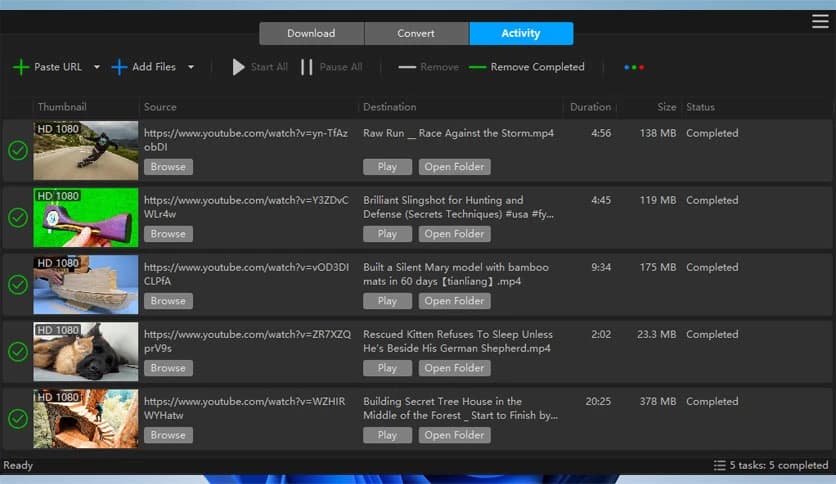Sort by the Status column header

[x=700, y=107]
